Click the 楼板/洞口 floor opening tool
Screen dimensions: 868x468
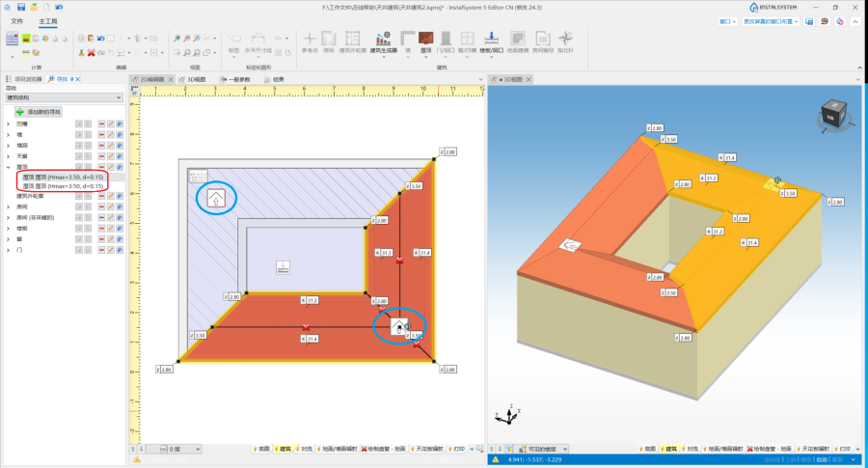pos(491,41)
